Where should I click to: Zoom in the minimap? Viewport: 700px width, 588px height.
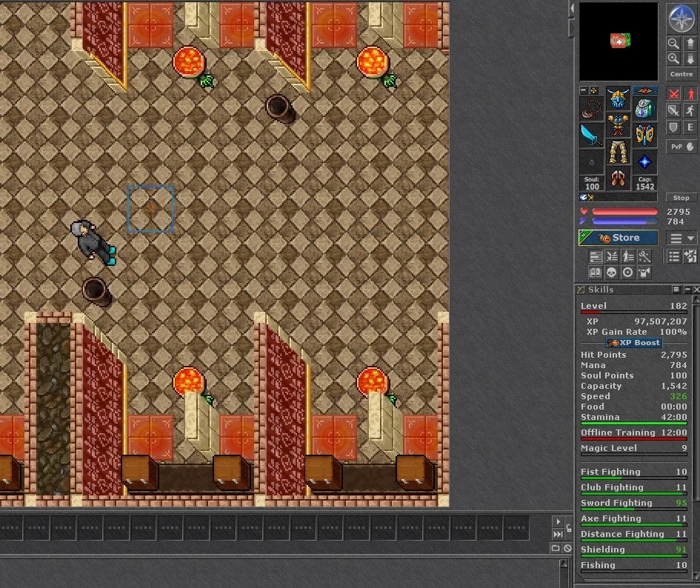(x=673, y=59)
